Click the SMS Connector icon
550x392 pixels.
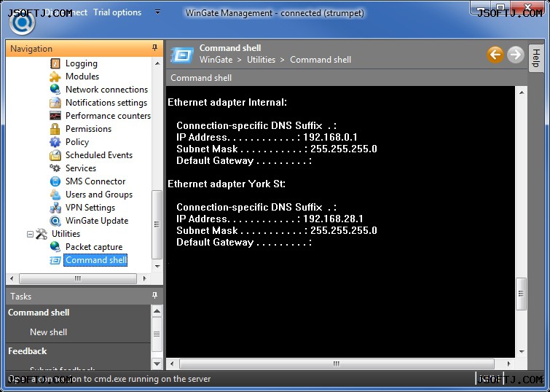55,181
